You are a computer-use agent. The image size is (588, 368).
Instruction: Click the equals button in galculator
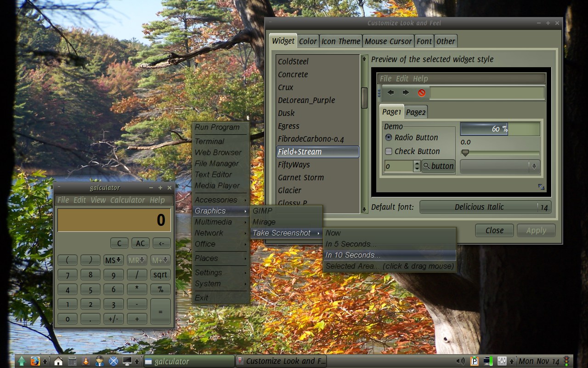point(160,311)
